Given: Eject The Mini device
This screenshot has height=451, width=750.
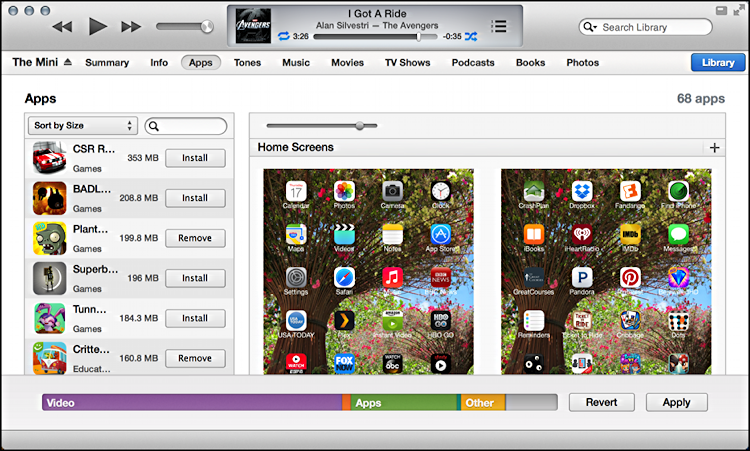Looking at the screenshot, I should (x=68, y=62).
